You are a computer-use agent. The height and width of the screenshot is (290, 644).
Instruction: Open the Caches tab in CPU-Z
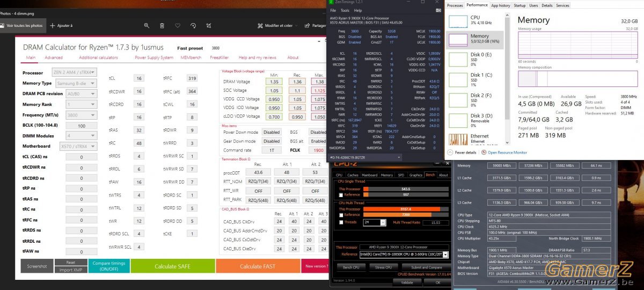[353, 175]
